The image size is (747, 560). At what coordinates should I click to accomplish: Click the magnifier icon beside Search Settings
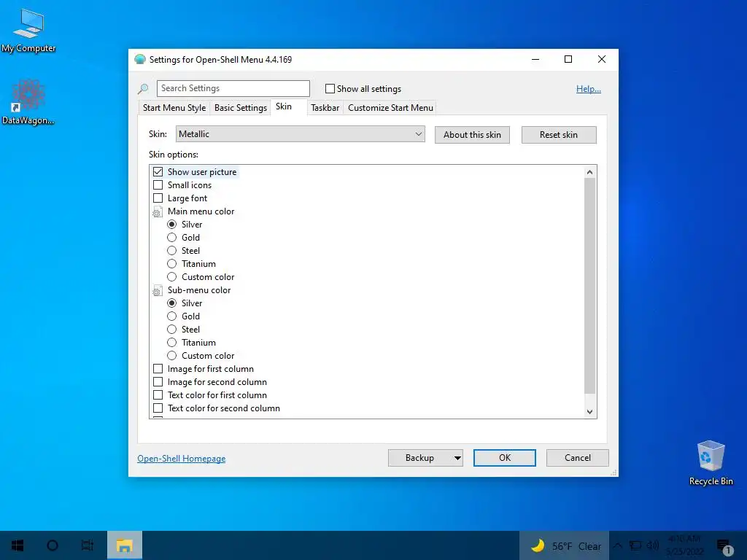point(143,88)
